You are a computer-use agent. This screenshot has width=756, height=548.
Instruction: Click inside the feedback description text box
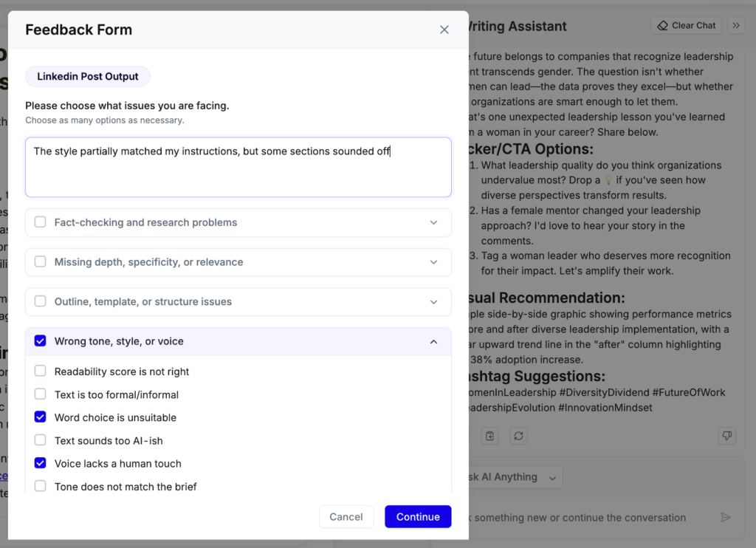pyautogui.click(x=238, y=166)
